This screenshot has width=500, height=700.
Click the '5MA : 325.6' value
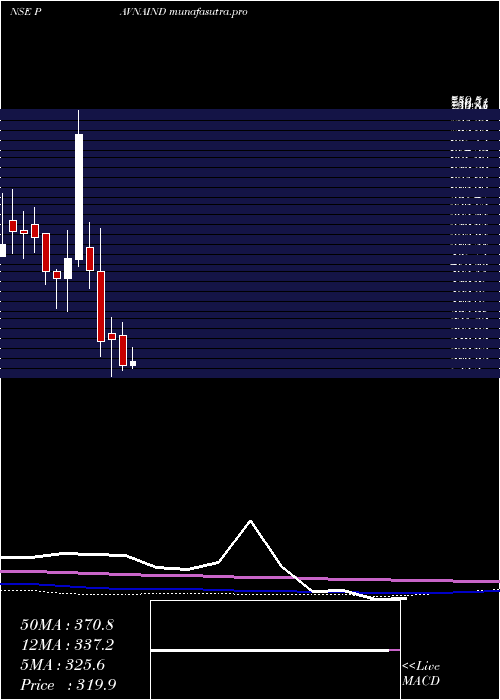(63, 665)
